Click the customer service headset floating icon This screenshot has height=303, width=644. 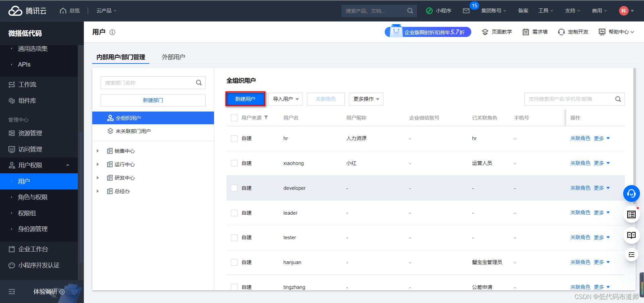tap(631, 193)
